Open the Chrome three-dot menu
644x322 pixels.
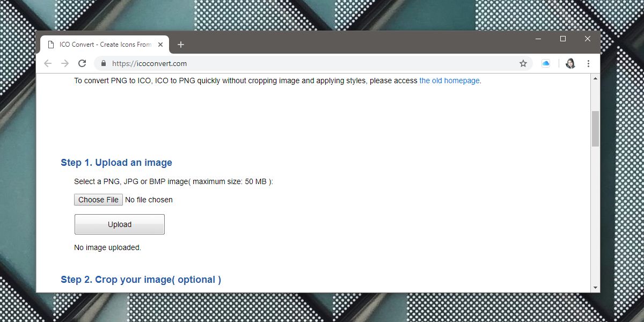588,63
